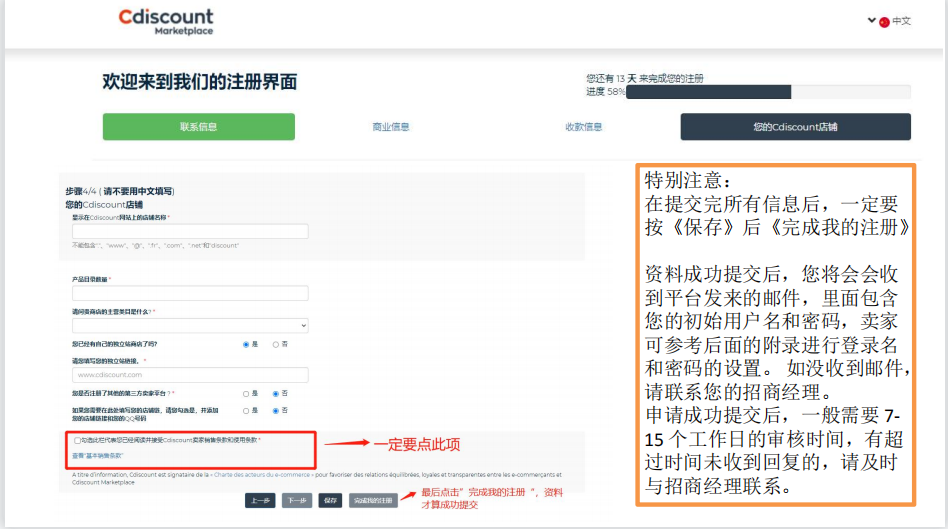Screen dimensions: 948x529
Task: Open the 中文 language selector chevron
Action: pyautogui.click(x=872, y=21)
